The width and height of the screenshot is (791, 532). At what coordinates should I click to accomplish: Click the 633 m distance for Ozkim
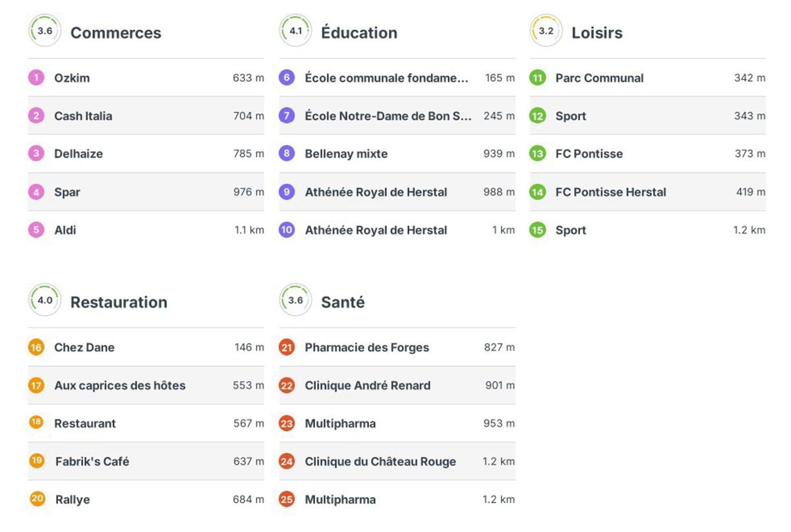click(x=249, y=78)
